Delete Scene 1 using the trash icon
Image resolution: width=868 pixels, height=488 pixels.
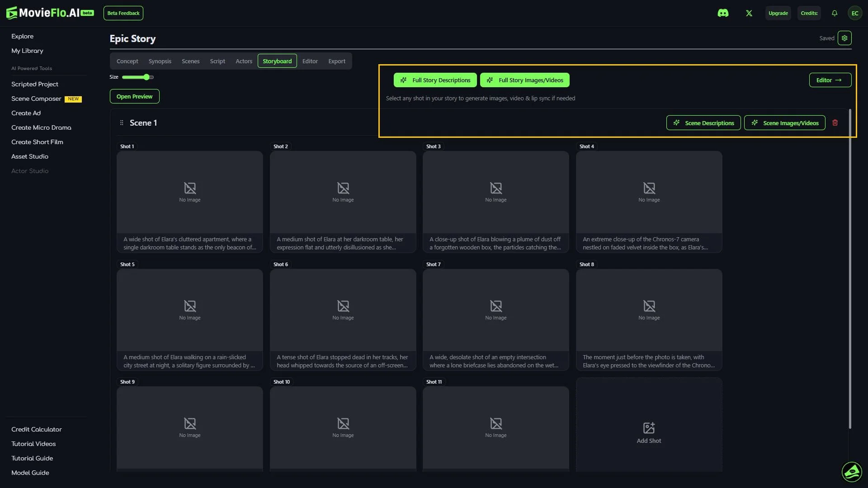click(x=835, y=122)
